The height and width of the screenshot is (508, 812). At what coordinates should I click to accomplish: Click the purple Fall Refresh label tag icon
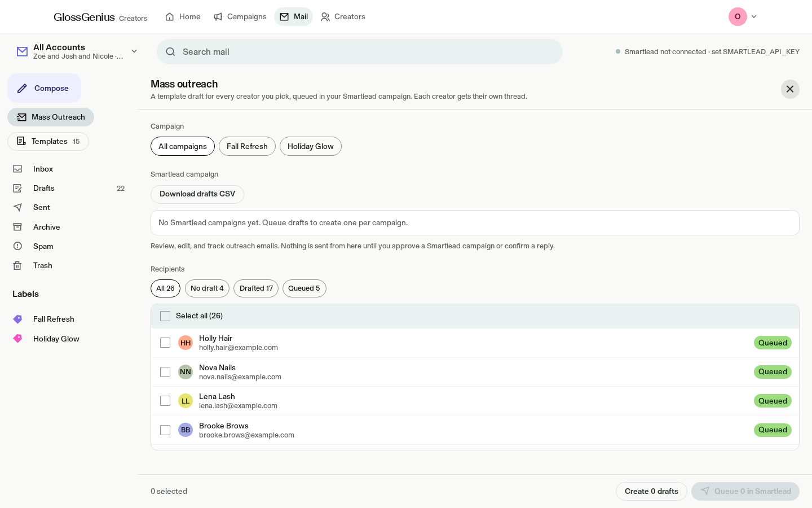click(x=17, y=319)
